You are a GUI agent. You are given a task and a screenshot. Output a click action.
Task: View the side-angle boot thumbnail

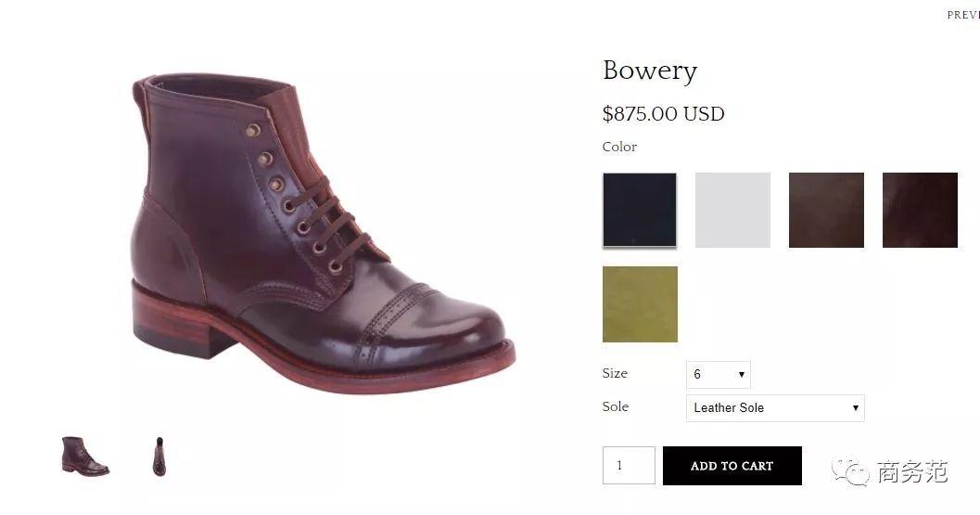point(85,456)
